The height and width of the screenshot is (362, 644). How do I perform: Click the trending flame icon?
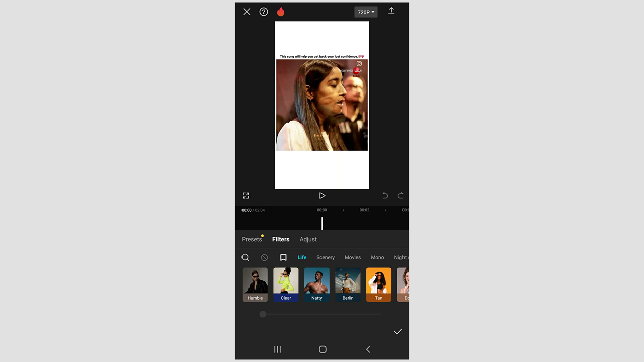click(x=280, y=12)
